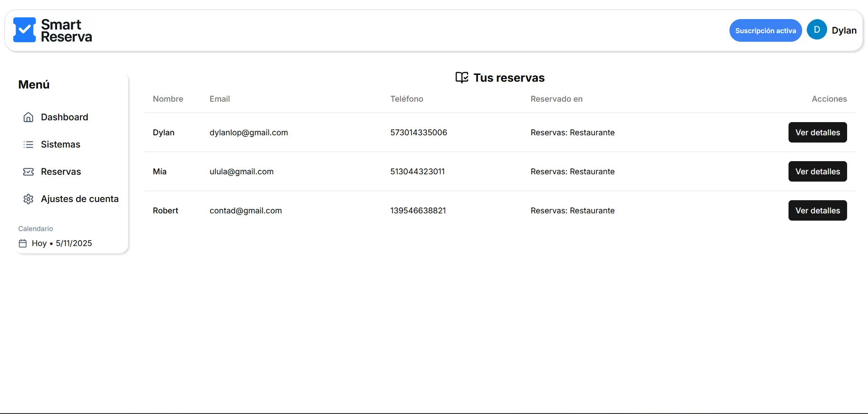Click the Hoy date 5/11/2025

[74, 243]
